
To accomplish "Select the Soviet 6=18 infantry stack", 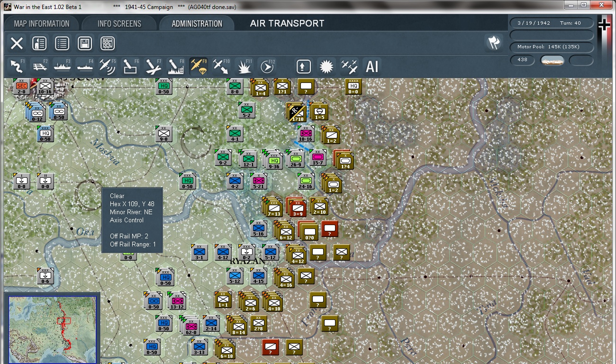I will tap(226, 350).
